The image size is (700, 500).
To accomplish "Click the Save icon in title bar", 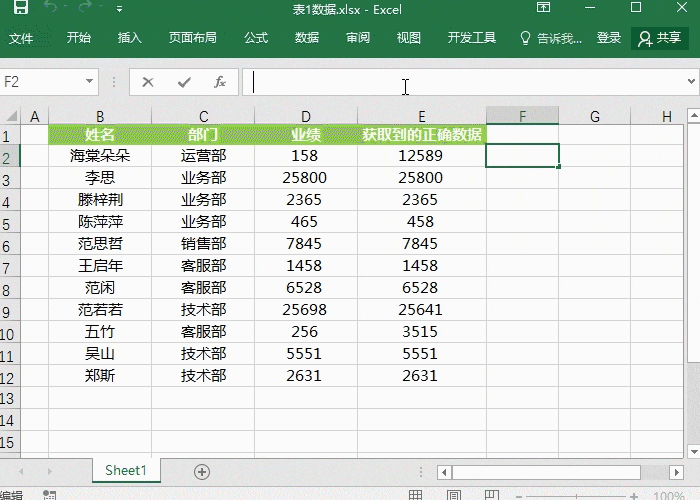I will [21, 9].
